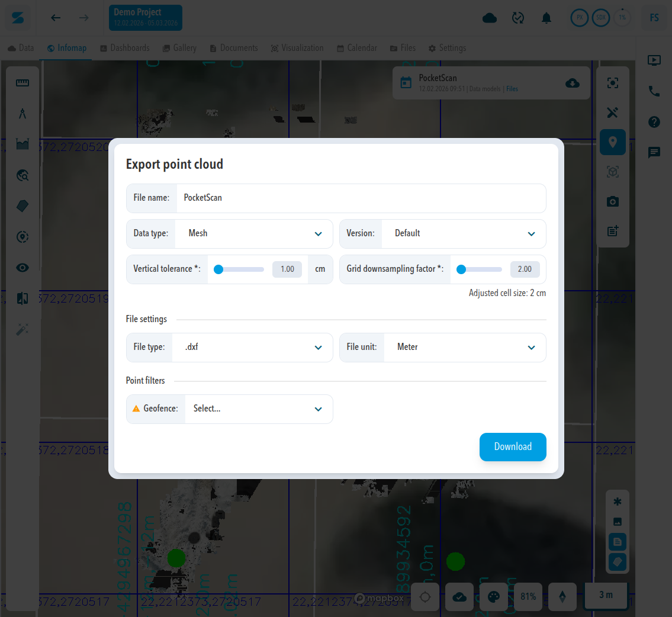Select the compass distance tool in left sidebar
The image size is (672, 617).
(22, 114)
